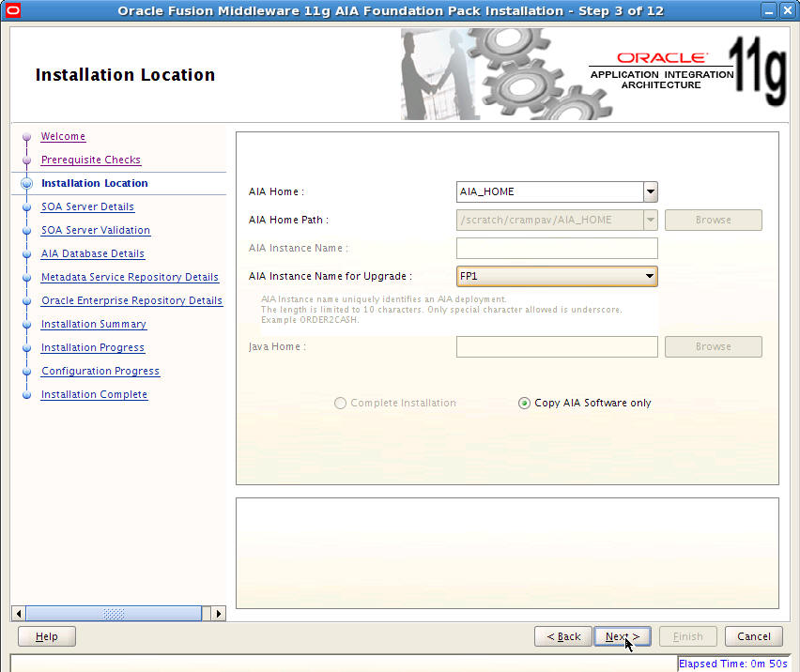Click the Prerequisite Checks step bullet
Screen dimensions: 800x672
coord(27,160)
